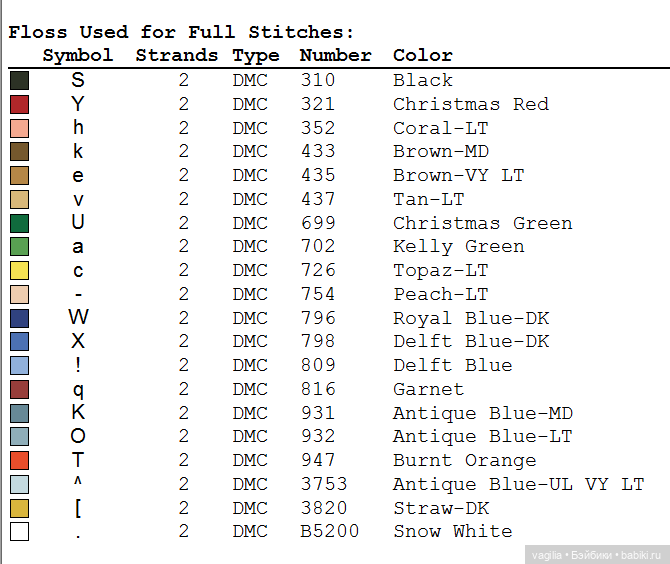Image resolution: width=670 pixels, height=564 pixels.
Task: Pick the Christmas Green color swatch
Action: pyautogui.click(x=19, y=223)
